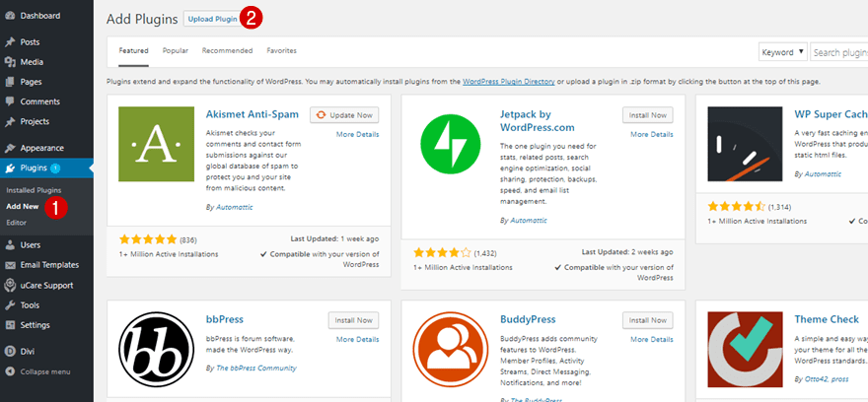This screenshot has width=868, height=402.
Task: Open More Details for Akismet Anti-Spam
Action: pos(358,134)
